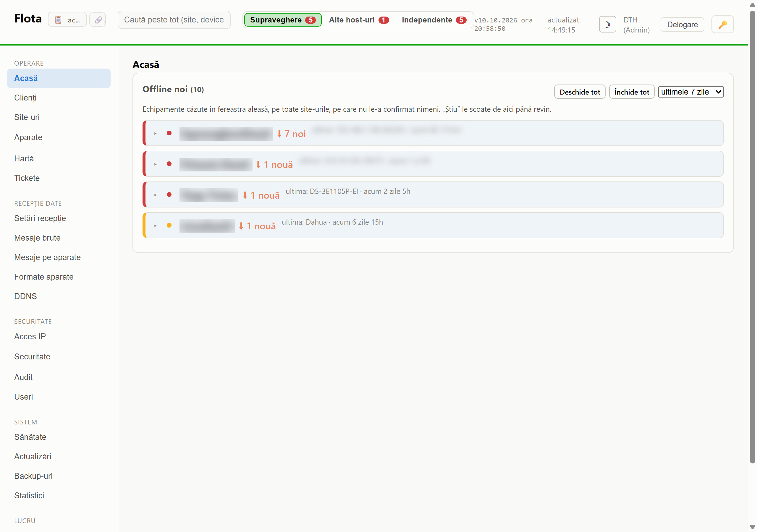Click the red status dot on DS-3E1105P-EI row
The width and height of the screenshot is (757, 532).
169,195
